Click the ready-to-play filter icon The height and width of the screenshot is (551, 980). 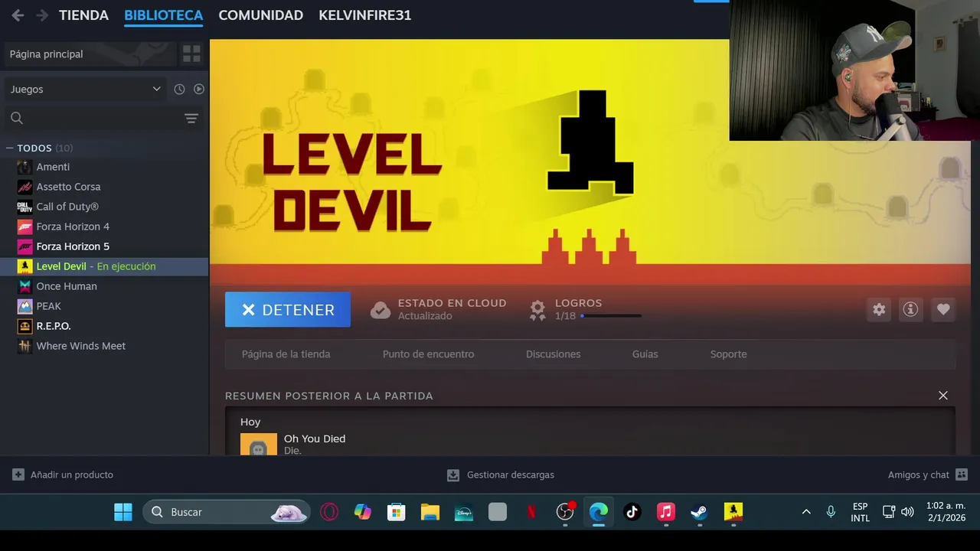tap(199, 89)
